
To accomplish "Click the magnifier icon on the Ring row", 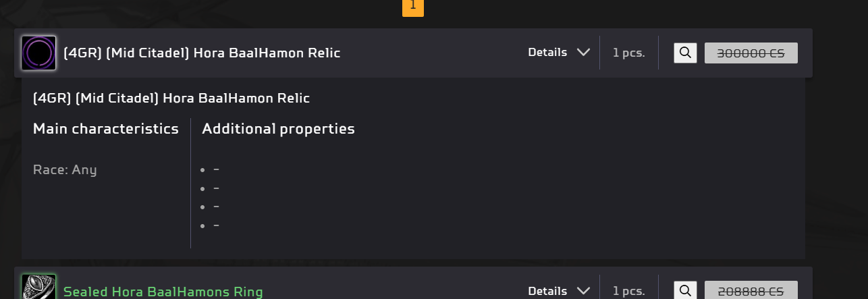I will [x=685, y=291].
